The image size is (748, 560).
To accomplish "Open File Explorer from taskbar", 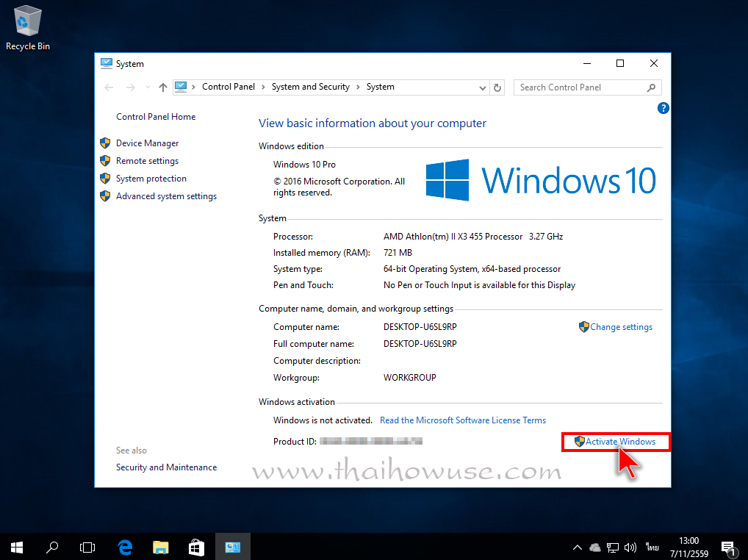I will tap(161, 547).
